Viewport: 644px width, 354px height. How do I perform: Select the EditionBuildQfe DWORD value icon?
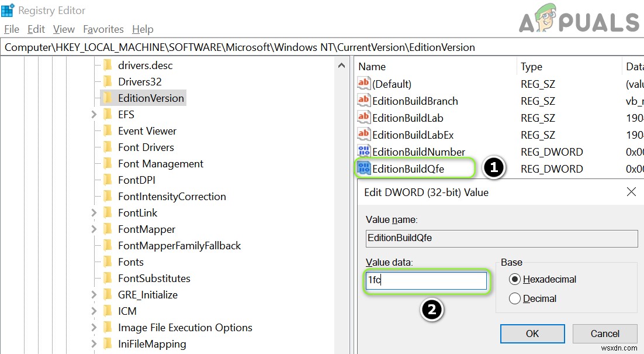tap(363, 168)
